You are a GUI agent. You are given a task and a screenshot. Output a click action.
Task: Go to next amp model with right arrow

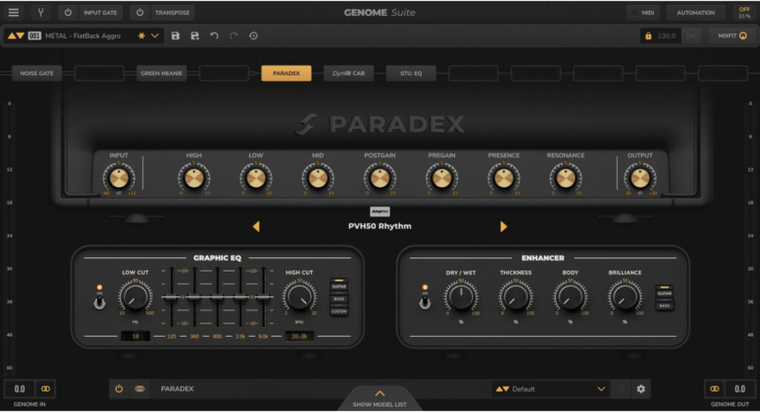tap(503, 226)
